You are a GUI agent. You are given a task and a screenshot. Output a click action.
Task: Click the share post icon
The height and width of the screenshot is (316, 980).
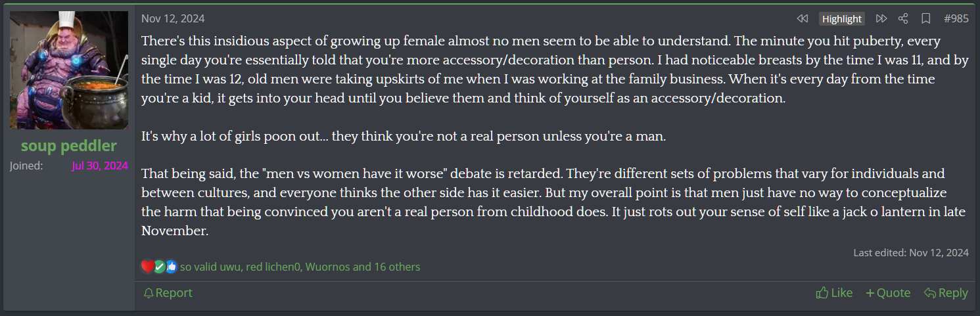click(903, 18)
